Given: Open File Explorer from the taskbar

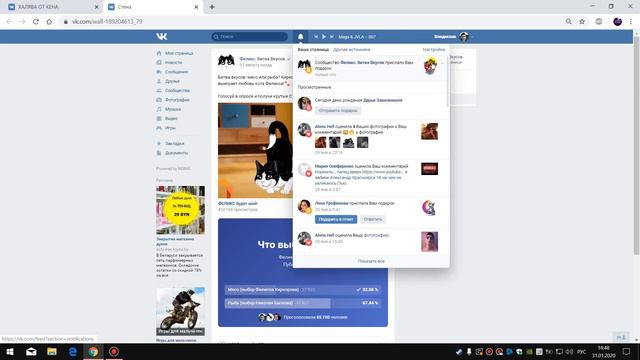Looking at the screenshot, I should click(52, 351).
